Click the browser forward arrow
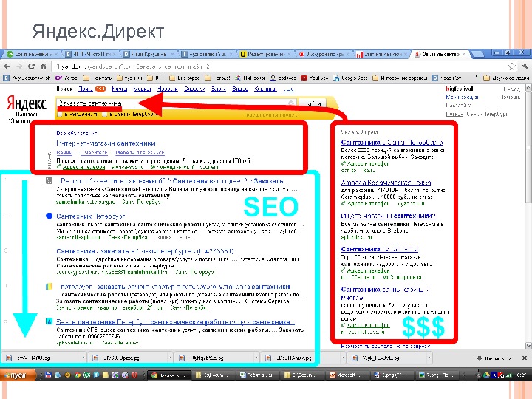This screenshot has height=399, width=532. click(19, 66)
